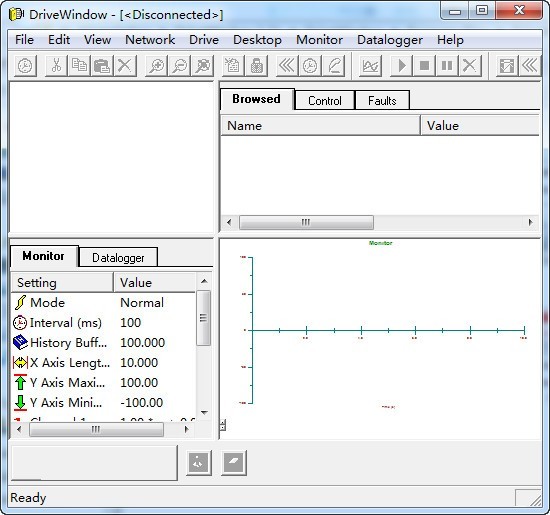550x515 pixels.
Task: Click the lock icon in toolbar
Action: tap(257, 66)
